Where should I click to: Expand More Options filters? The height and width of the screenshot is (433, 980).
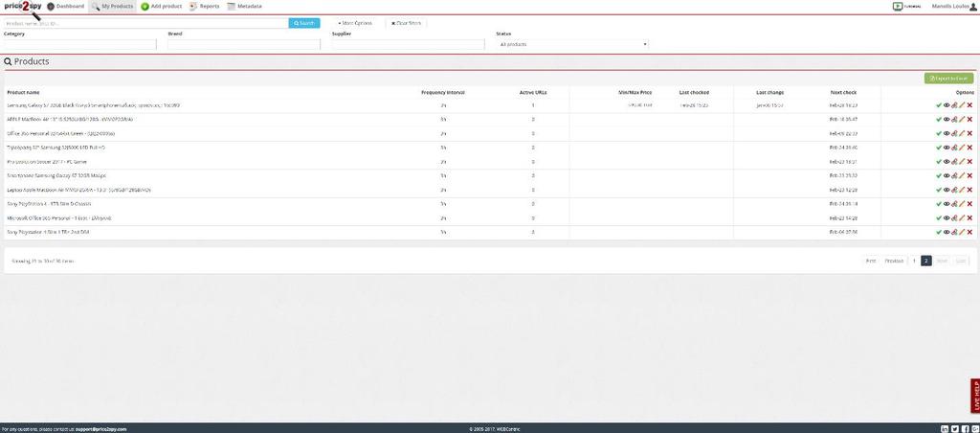coord(354,23)
